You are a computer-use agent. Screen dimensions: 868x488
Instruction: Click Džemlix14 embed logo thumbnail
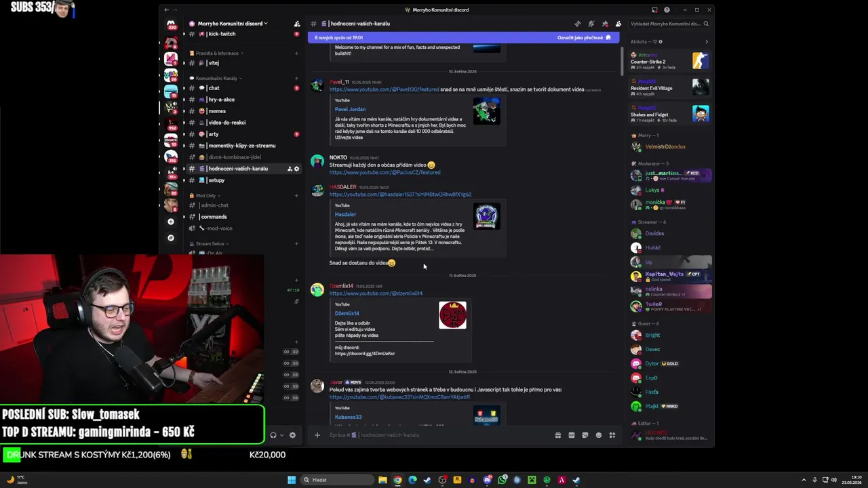[452, 315]
